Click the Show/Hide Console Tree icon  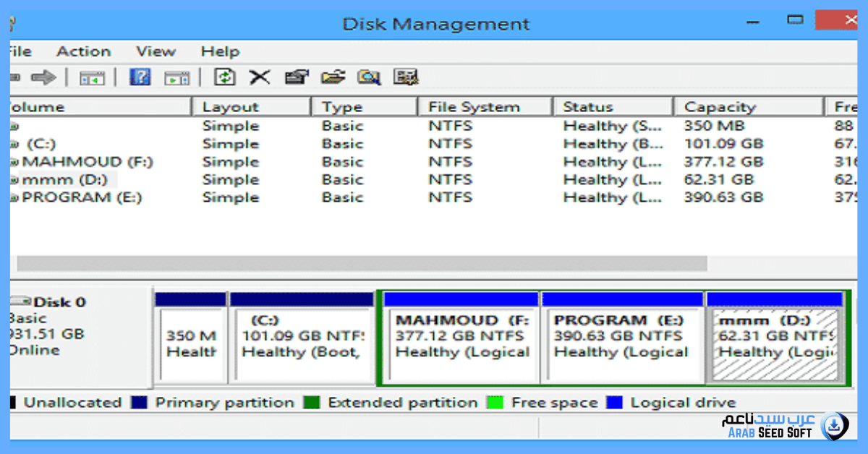click(x=92, y=77)
